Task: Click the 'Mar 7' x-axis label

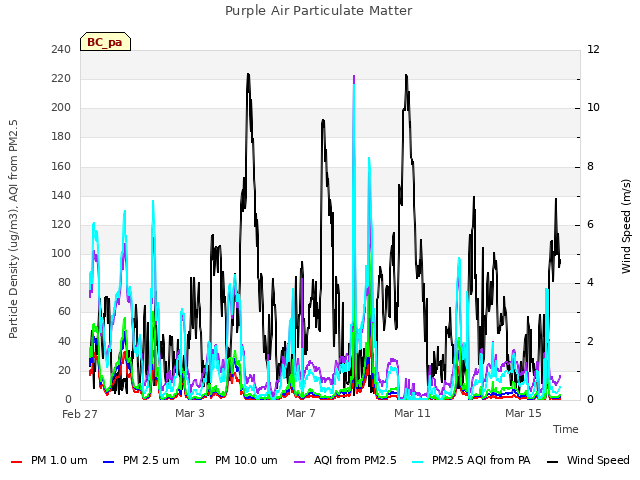Action: (x=301, y=413)
